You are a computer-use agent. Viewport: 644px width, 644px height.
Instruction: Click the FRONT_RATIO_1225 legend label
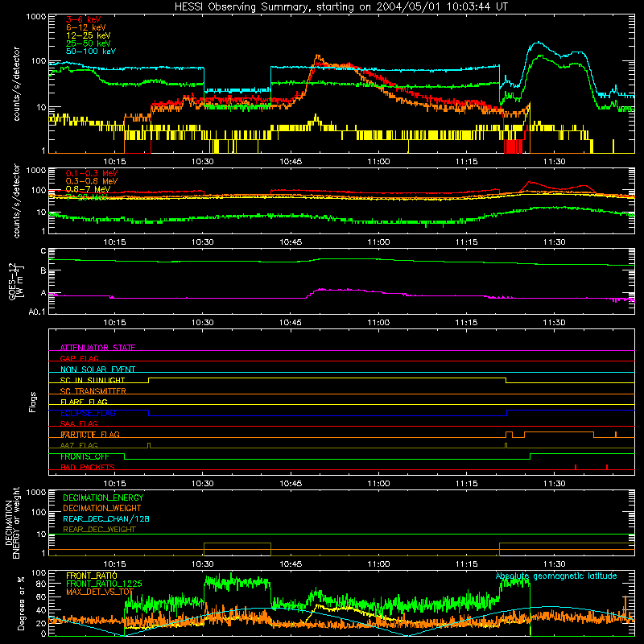point(104,584)
